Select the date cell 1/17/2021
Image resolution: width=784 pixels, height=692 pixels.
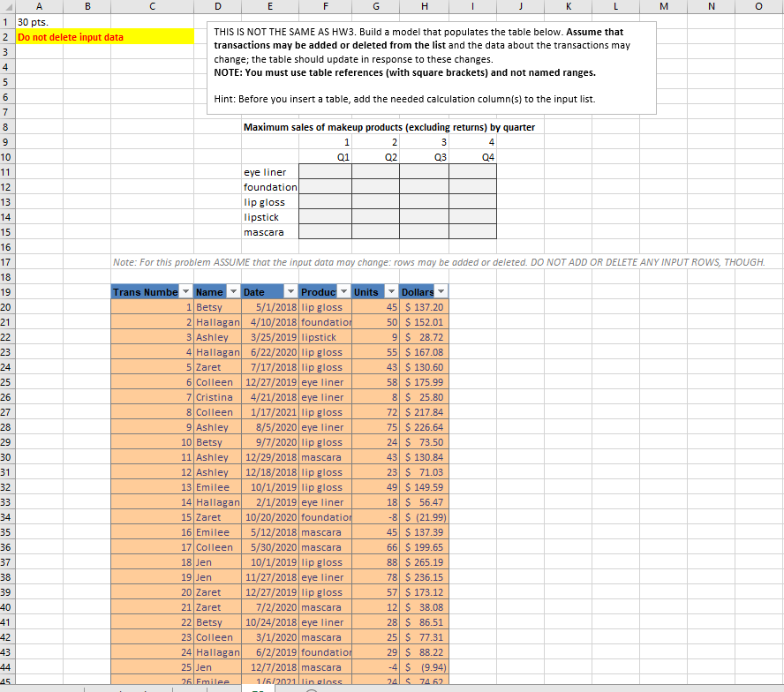(x=270, y=412)
